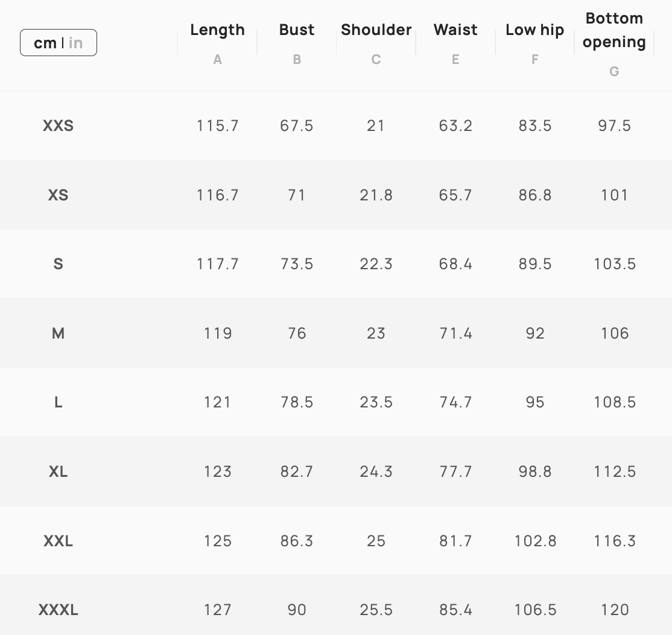Click the M size row label
672x635 pixels.
[x=58, y=333]
